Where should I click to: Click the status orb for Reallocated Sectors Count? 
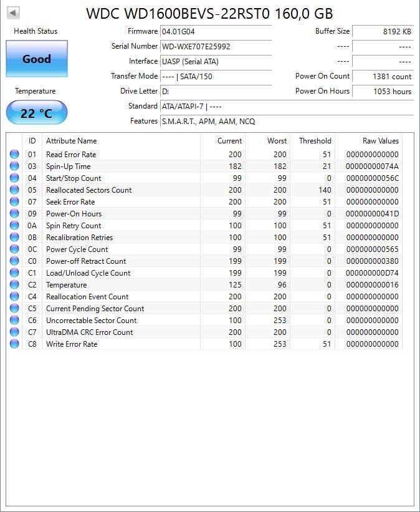[14, 190]
